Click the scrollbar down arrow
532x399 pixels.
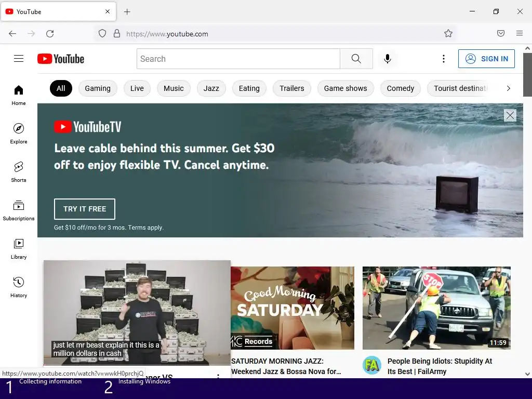[x=527, y=374]
